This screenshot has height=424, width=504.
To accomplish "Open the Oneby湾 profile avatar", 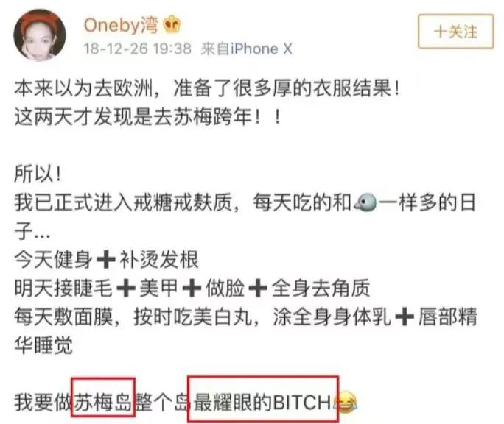I will tap(40, 35).
